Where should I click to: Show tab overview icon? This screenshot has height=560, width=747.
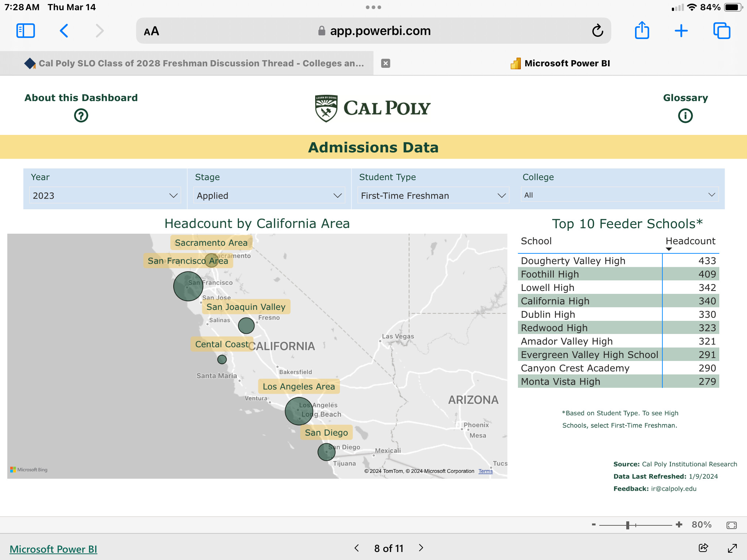click(721, 31)
